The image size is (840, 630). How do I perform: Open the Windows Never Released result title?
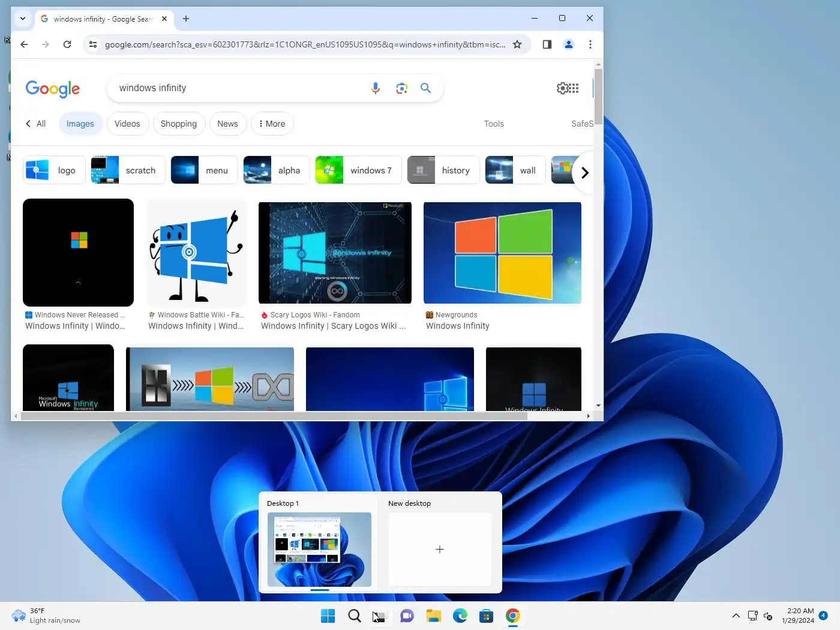(76, 326)
